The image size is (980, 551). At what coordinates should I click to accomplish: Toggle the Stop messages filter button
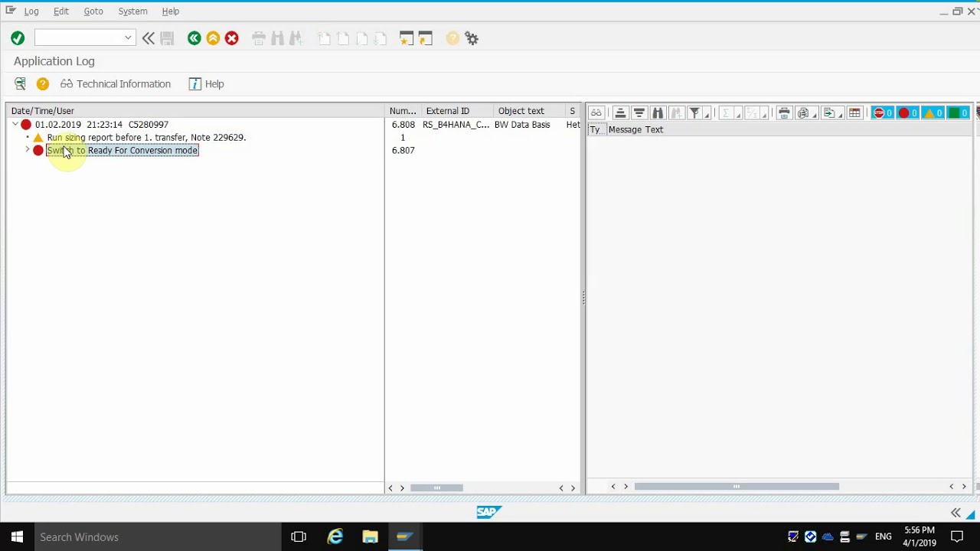[883, 113]
